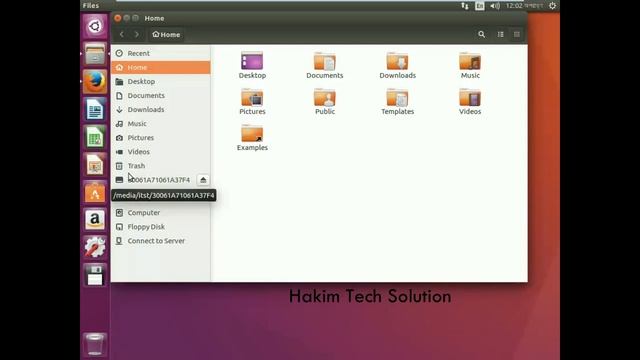This screenshot has width=640, height=360.
Task: Open LibreOffice Calc from the launcher
Action: [x=95, y=137]
